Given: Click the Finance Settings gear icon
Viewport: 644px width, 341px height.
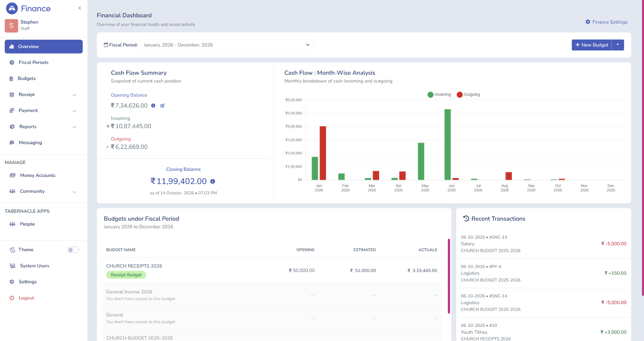Looking at the screenshot, I should 588,22.
